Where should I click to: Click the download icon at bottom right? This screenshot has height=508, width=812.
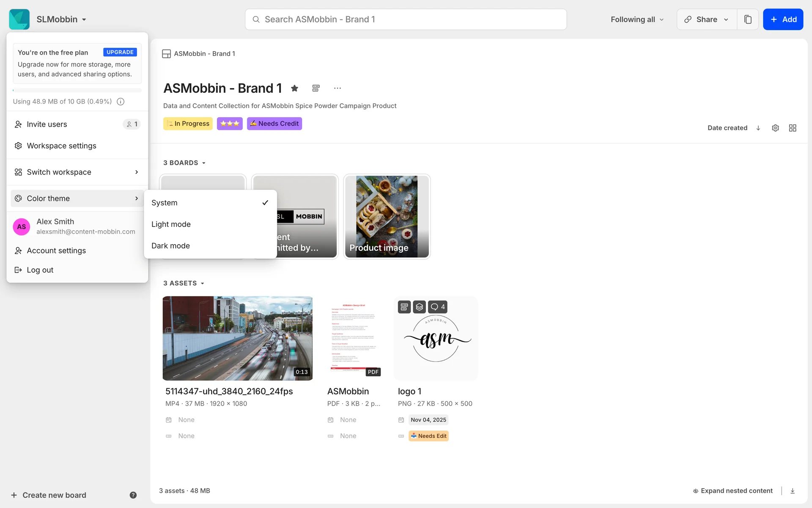pyautogui.click(x=793, y=491)
